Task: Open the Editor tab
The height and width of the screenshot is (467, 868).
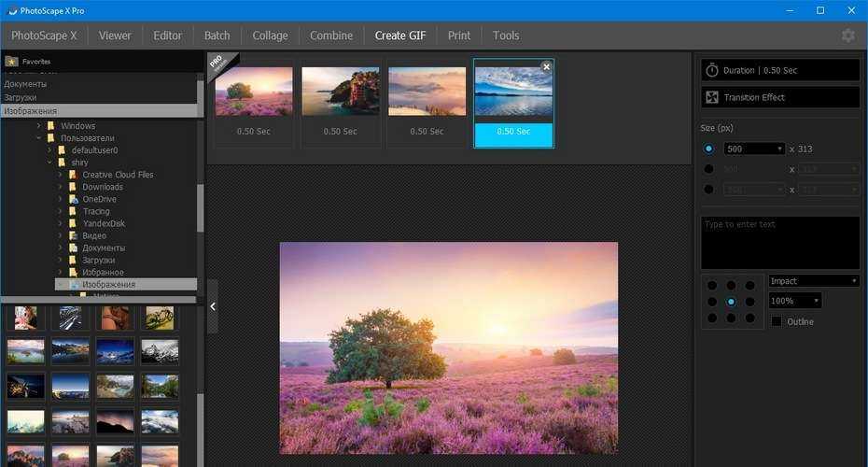Action: click(x=168, y=35)
